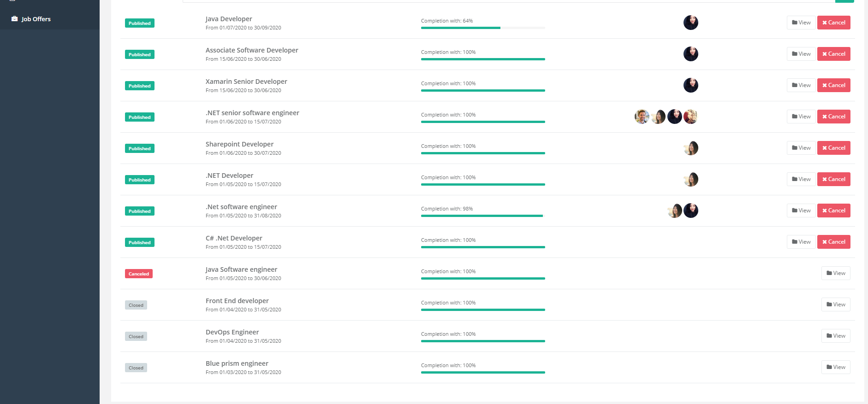This screenshot has height=404, width=868.
Task: Cancel the .Net software engineer offer
Action: [x=834, y=211]
